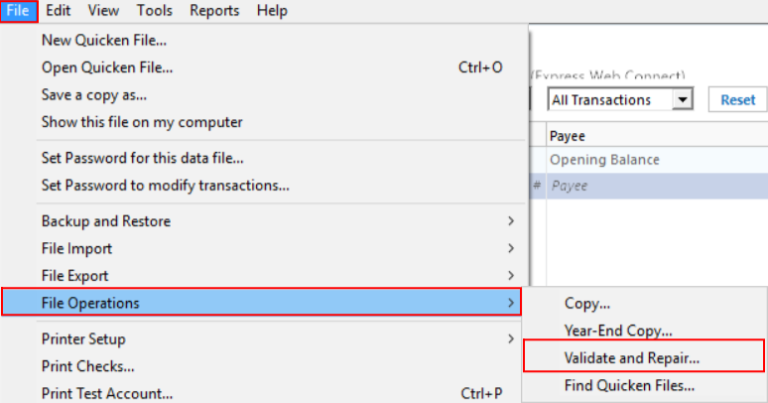Expand the File Export submenu
Image resolution: width=768 pixels, height=403 pixels.
tap(264, 276)
